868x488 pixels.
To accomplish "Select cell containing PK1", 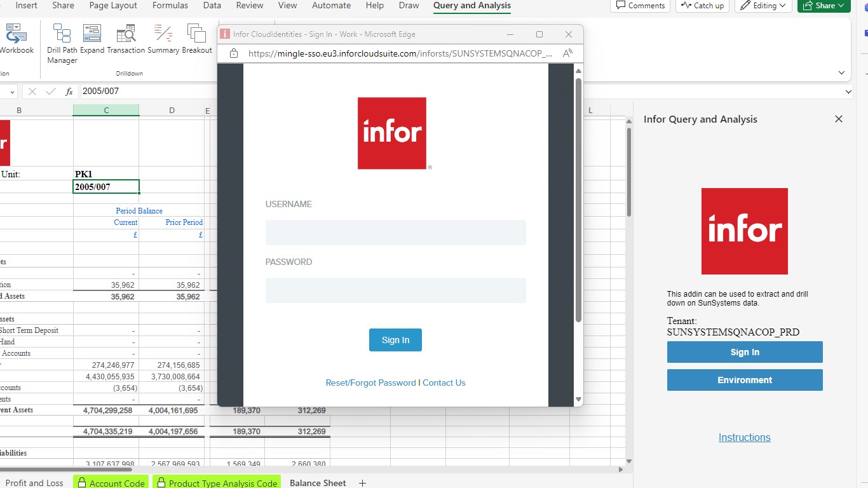I will (106, 174).
